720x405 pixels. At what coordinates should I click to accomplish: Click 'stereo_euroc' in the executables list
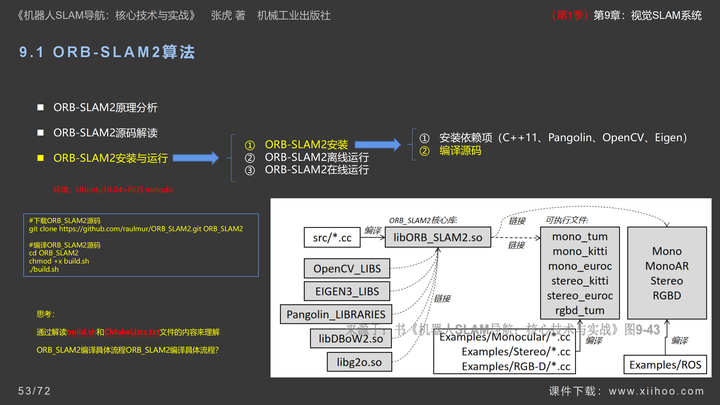580,296
